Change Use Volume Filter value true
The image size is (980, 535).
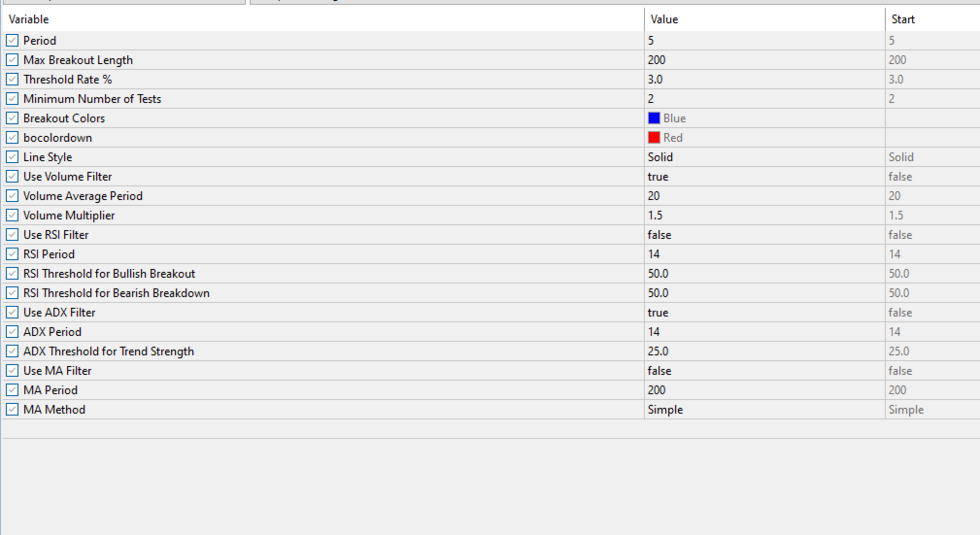click(764, 177)
